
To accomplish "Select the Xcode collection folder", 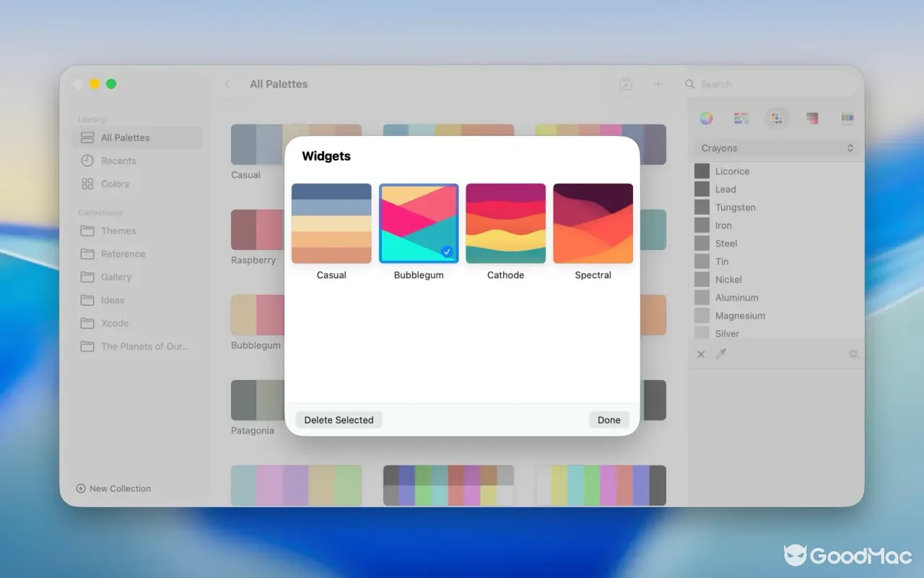I will (137, 324).
